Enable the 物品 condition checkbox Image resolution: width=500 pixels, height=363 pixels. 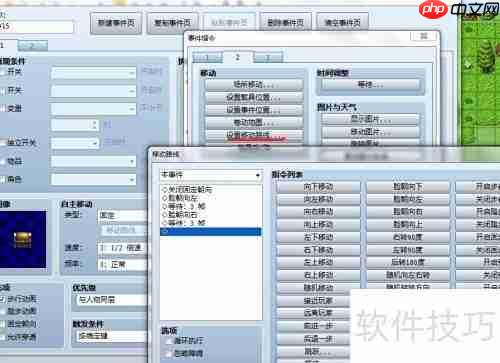(3, 162)
